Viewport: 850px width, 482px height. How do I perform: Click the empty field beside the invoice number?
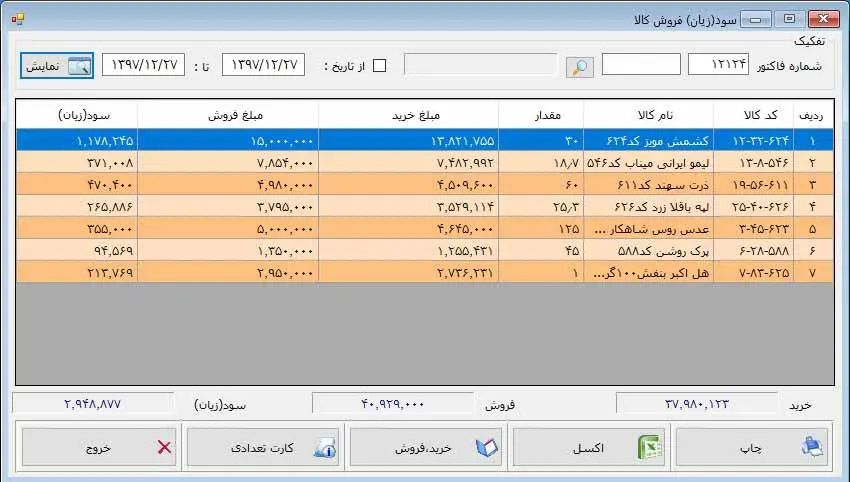point(641,65)
